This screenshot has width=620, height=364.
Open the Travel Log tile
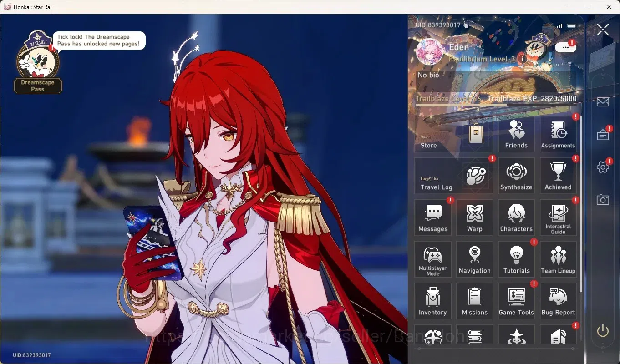[453, 176]
